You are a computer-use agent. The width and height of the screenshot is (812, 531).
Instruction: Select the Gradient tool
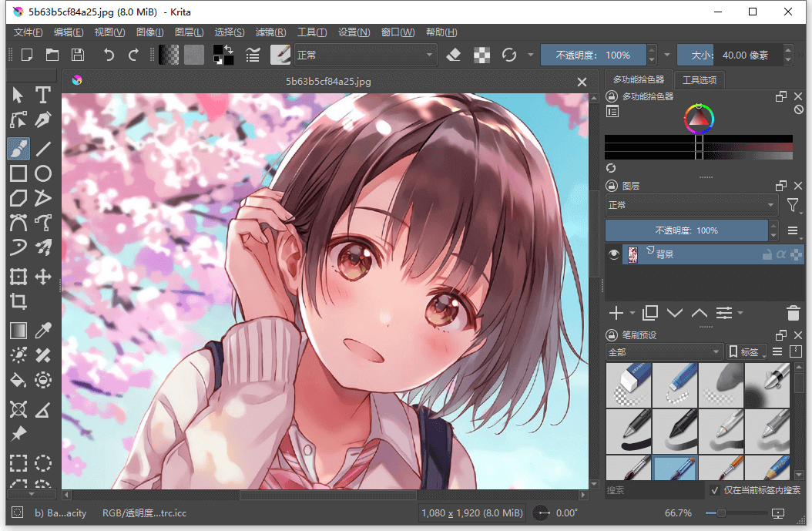(18, 331)
